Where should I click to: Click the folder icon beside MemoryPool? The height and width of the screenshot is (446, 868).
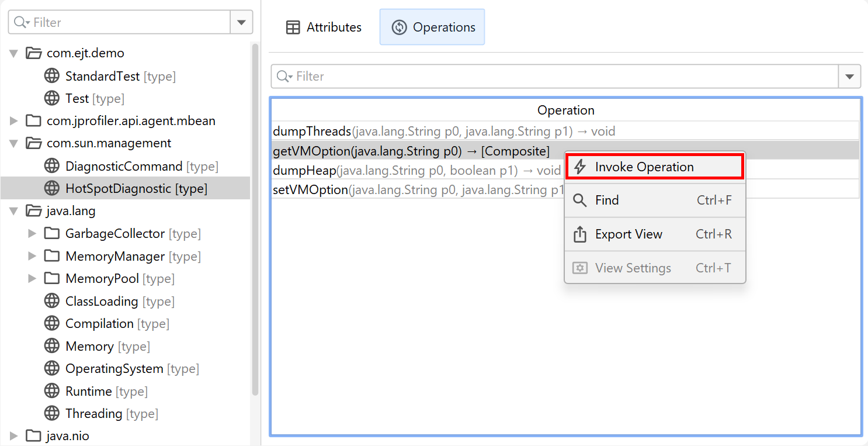52,279
